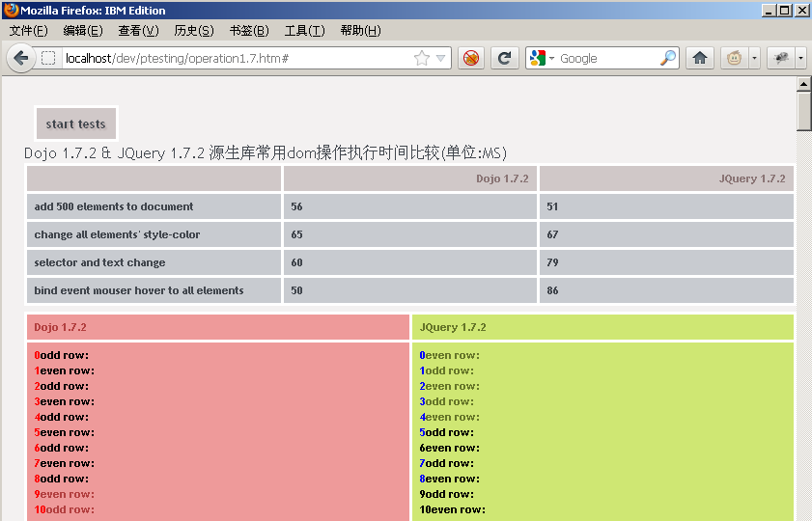Click '10odd row:' in Dojo panel
Viewport: 812px width, 521px height.
tap(65, 509)
